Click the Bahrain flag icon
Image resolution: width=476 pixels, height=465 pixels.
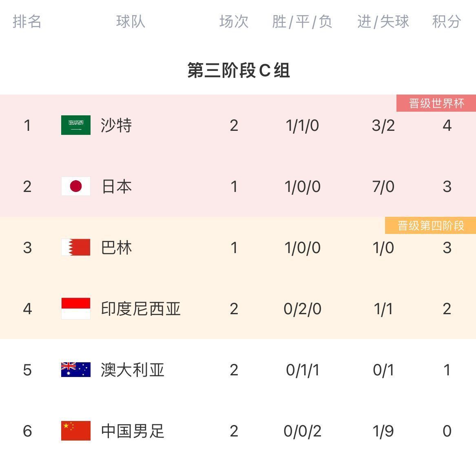pos(76,247)
